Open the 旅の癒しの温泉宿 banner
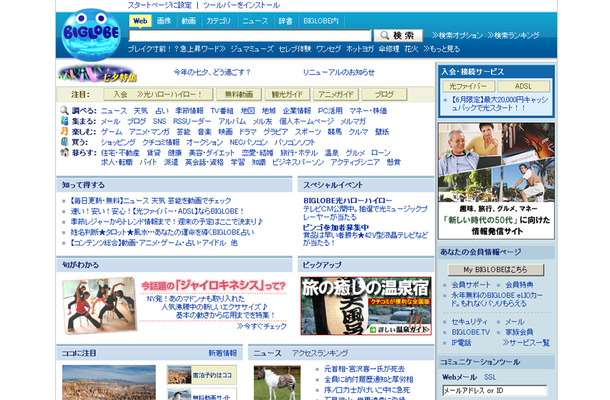610x400 pixels. (x=366, y=306)
